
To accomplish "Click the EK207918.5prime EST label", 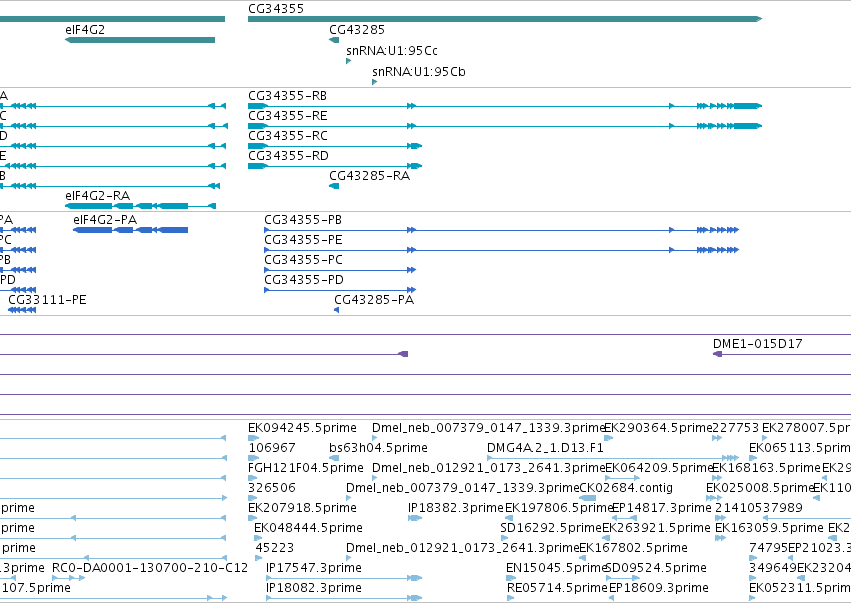I will pos(302,508).
